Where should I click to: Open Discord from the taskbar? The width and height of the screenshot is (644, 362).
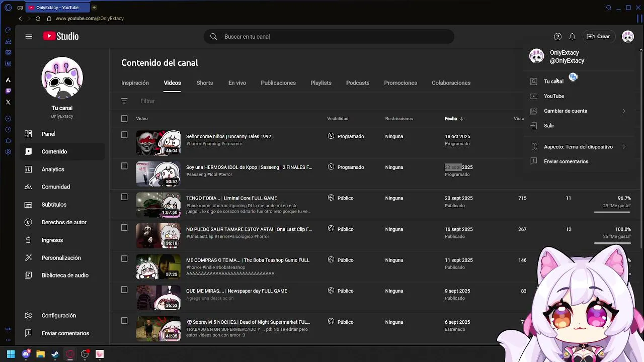pos(26,354)
